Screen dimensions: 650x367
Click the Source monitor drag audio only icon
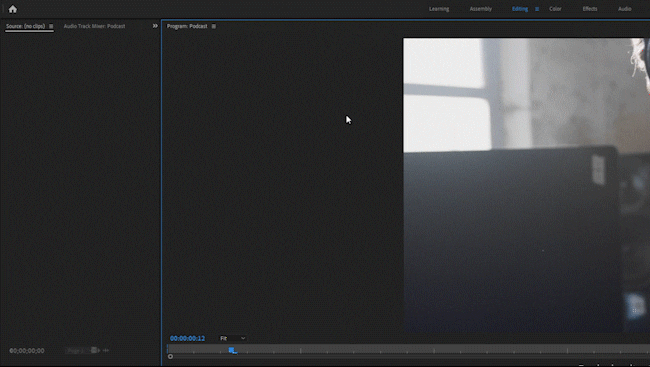(106, 350)
